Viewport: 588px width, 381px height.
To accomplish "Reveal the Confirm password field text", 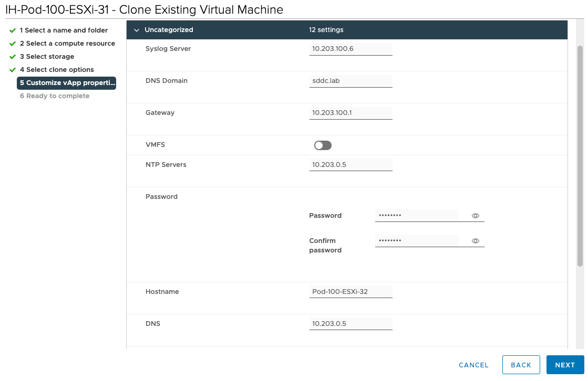I will (x=475, y=241).
